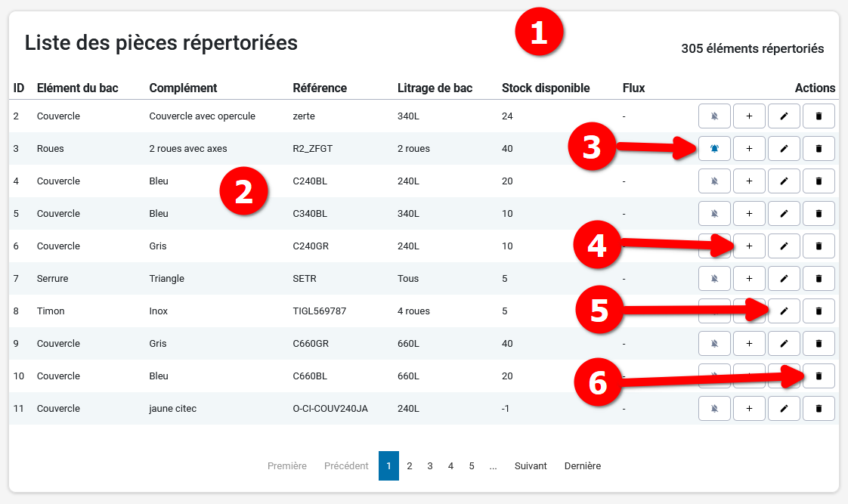This screenshot has height=504, width=848.
Task: Go to page 2 of list
Action: point(410,466)
